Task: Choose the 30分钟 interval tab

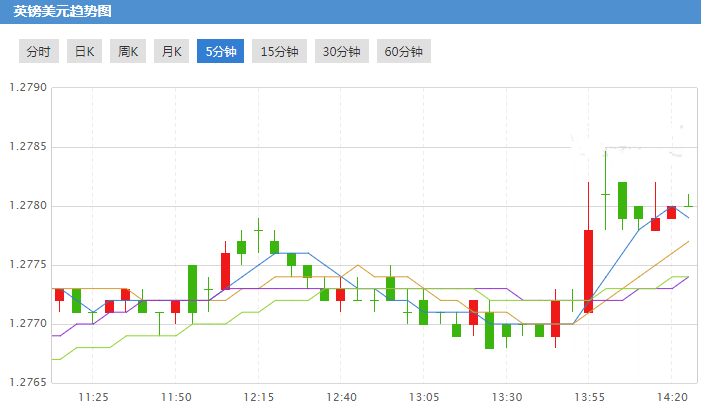Action: pos(341,52)
